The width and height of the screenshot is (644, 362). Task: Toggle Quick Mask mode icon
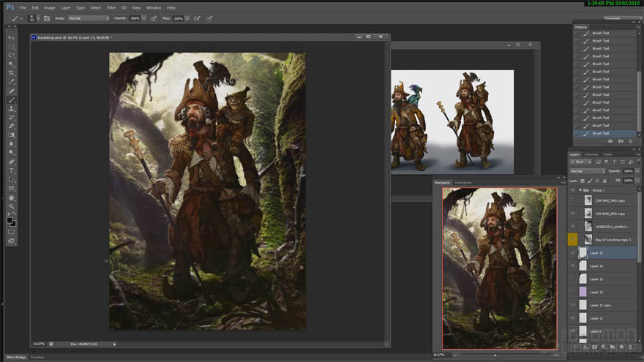pyautogui.click(x=12, y=233)
